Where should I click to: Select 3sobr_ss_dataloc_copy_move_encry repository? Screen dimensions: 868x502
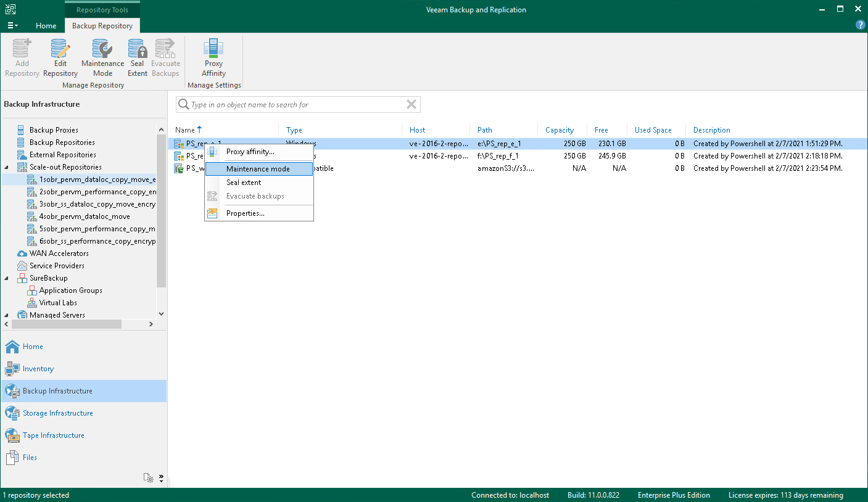(x=97, y=204)
